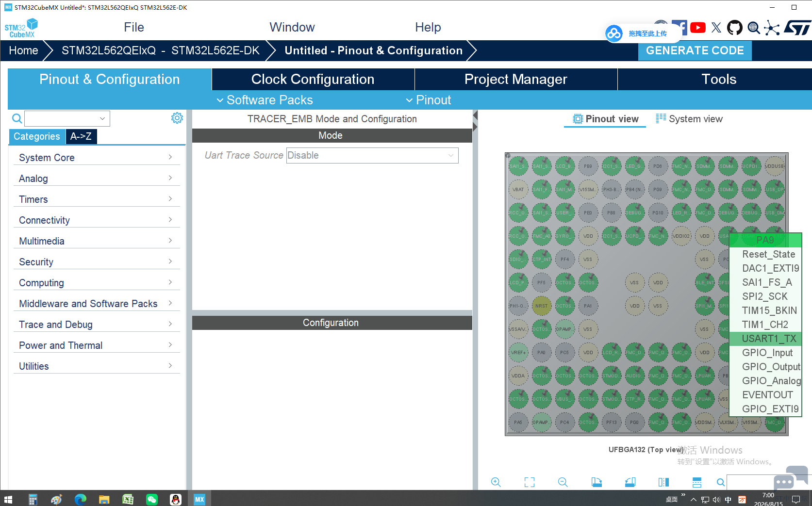The width and height of the screenshot is (812, 506).
Task: Open the File menu
Action: click(x=134, y=27)
